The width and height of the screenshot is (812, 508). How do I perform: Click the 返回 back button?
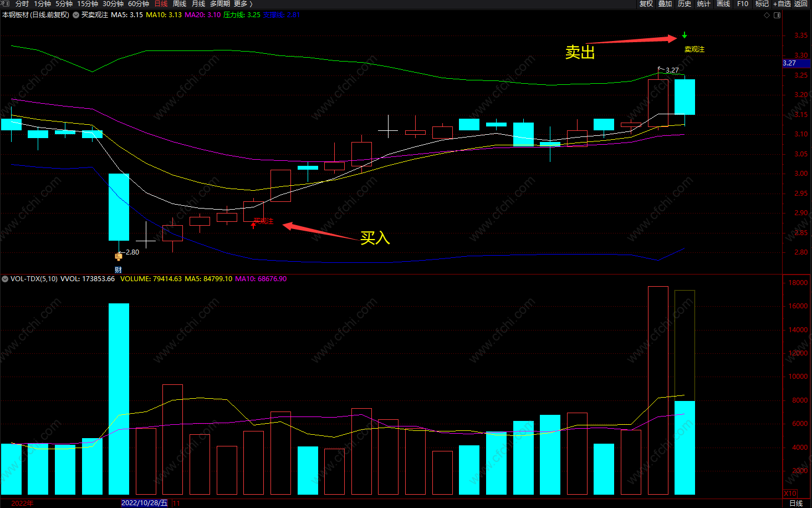click(x=801, y=4)
